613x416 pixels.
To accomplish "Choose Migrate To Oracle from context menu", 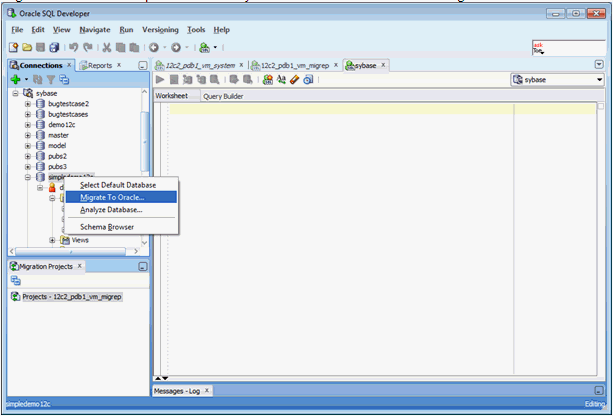I will tap(112, 197).
